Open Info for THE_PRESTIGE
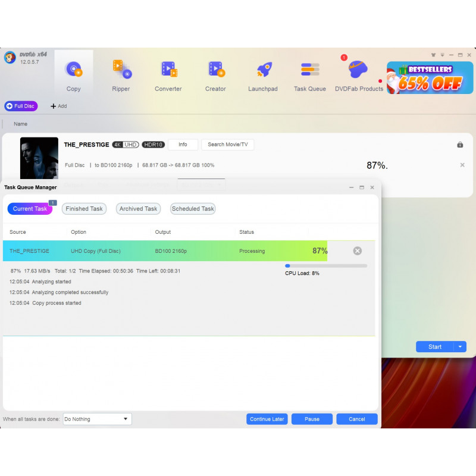Screen dimensions: 476x476 [183, 145]
